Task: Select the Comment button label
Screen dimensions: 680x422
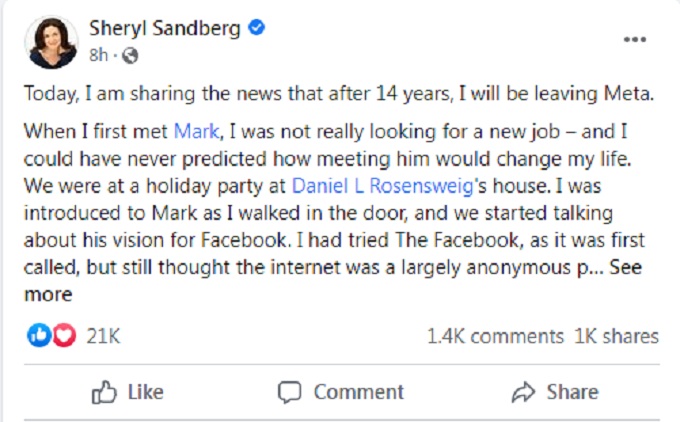Action: [x=359, y=392]
